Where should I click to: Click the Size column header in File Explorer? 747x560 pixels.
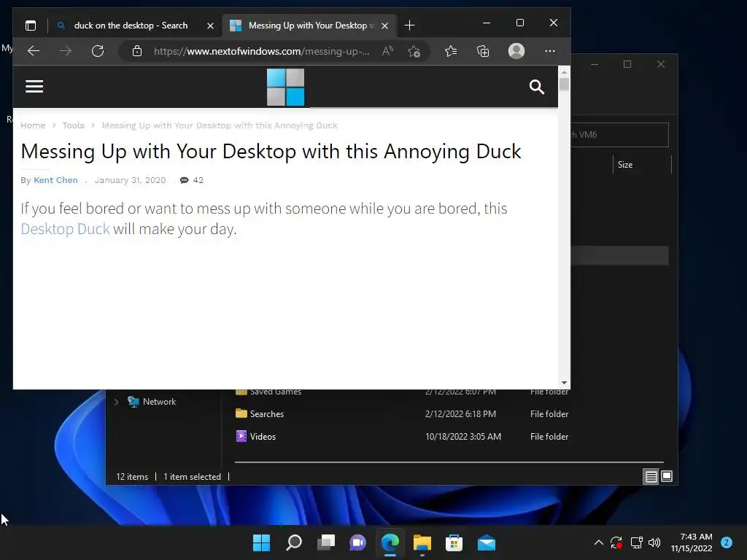641,164
